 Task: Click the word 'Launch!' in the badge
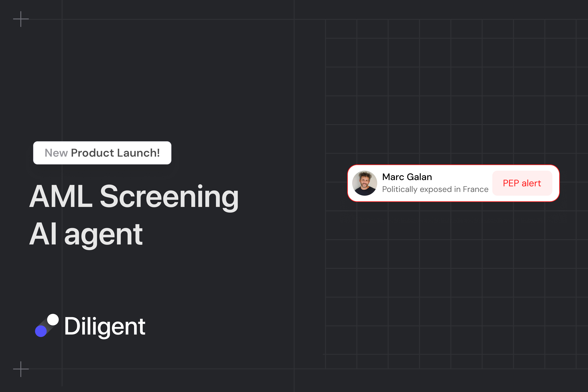(x=138, y=153)
